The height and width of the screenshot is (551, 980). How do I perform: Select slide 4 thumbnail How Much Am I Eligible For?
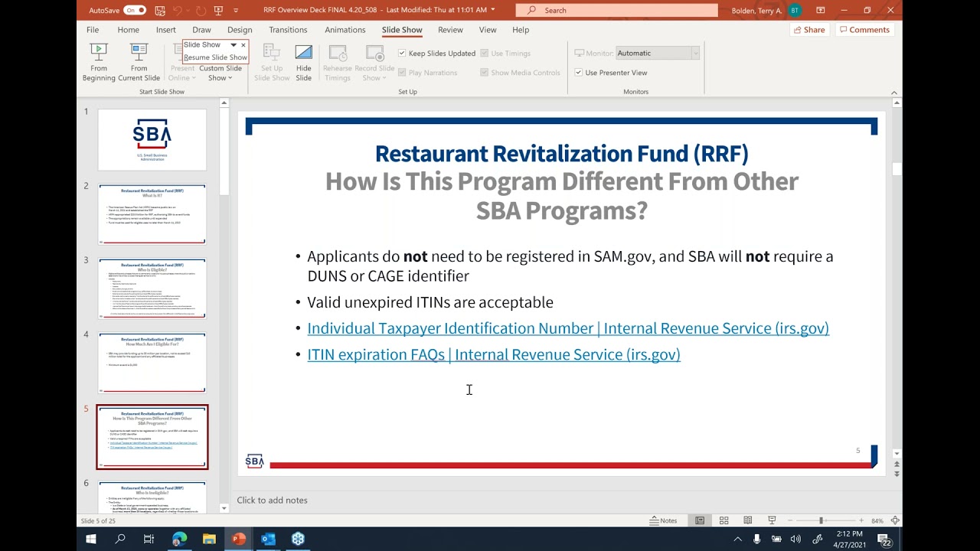152,363
